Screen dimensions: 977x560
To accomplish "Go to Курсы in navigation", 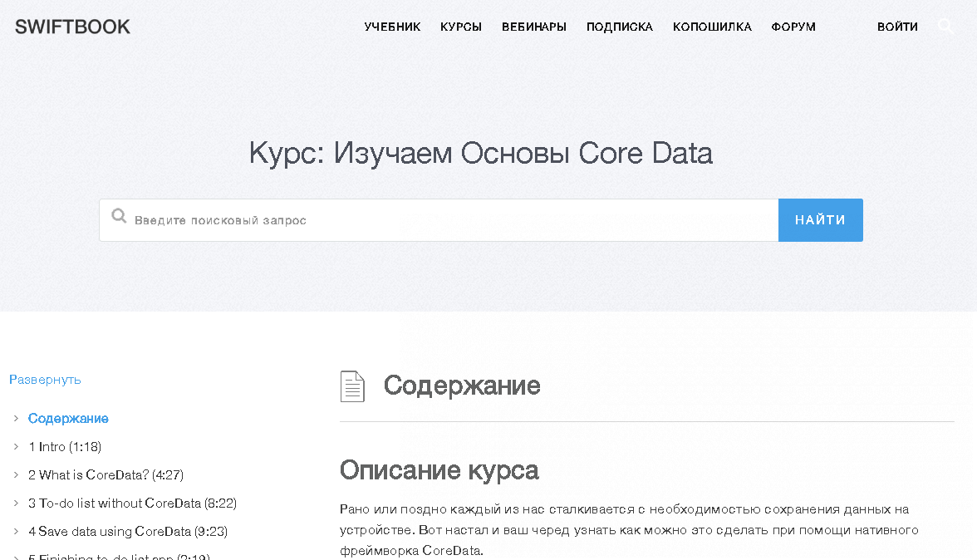I will click(461, 27).
